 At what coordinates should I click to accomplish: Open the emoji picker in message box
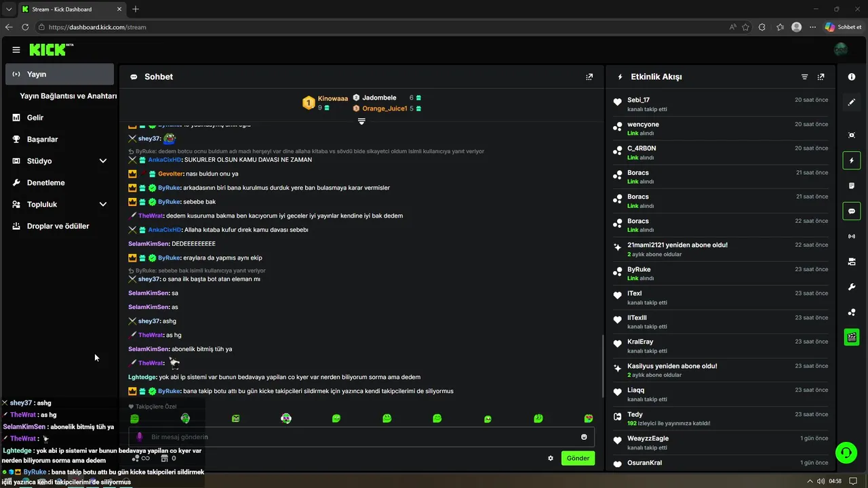(584, 437)
